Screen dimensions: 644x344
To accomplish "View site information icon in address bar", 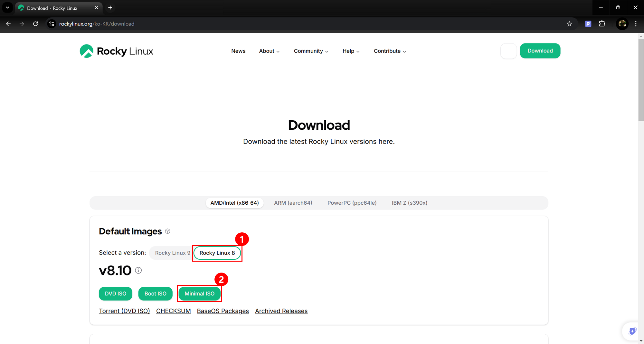I will coord(52,24).
